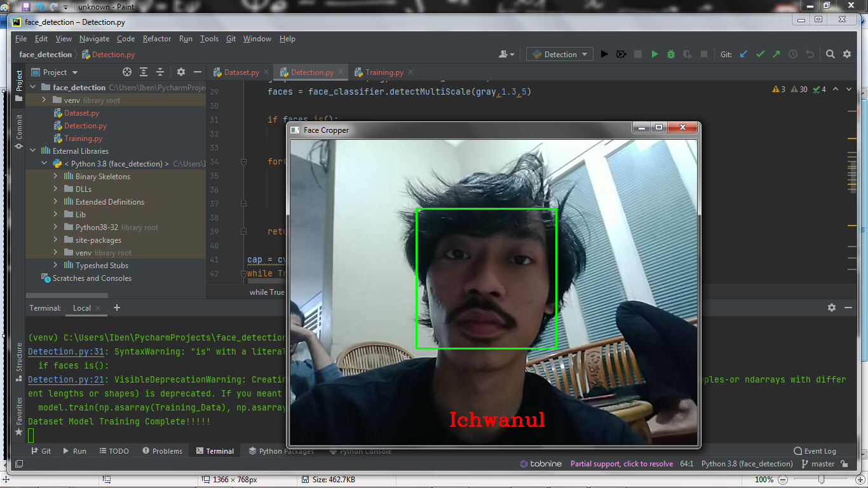Open the Tabnine panel in status bar
868x488 pixels.
[x=541, y=463]
